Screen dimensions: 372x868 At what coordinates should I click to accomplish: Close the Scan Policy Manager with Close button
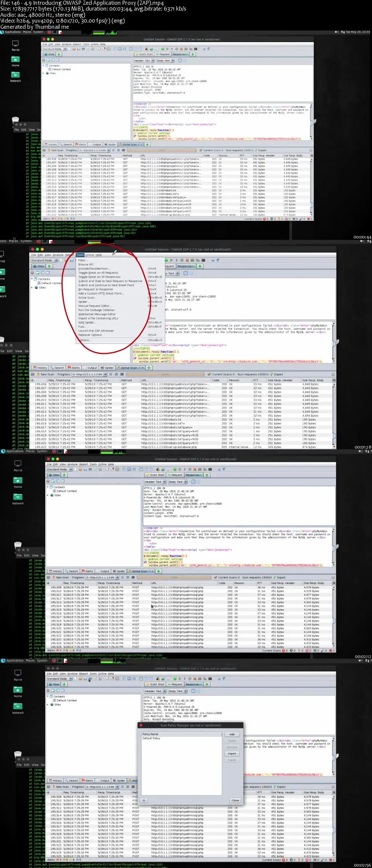(x=235, y=800)
